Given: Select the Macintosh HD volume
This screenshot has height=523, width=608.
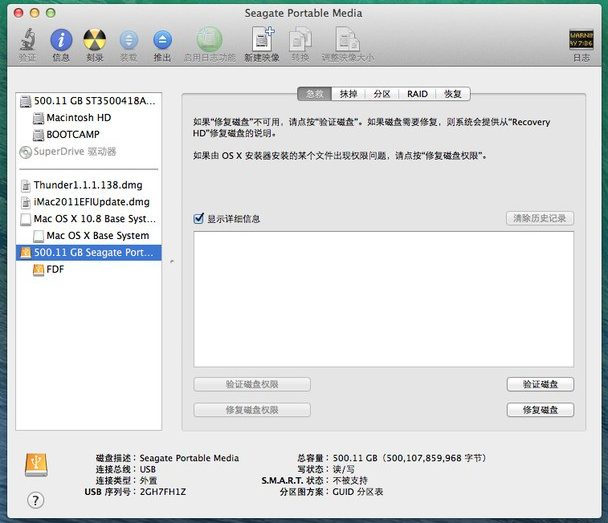Looking at the screenshot, I should (89, 117).
